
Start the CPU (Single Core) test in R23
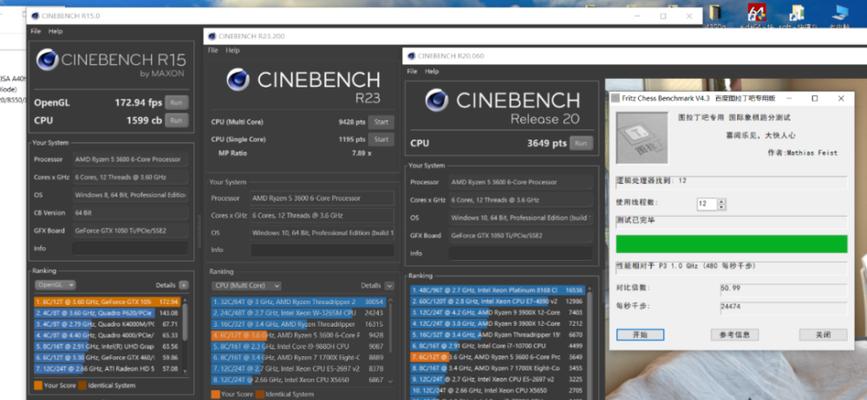pyautogui.click(x=382, y=139)
